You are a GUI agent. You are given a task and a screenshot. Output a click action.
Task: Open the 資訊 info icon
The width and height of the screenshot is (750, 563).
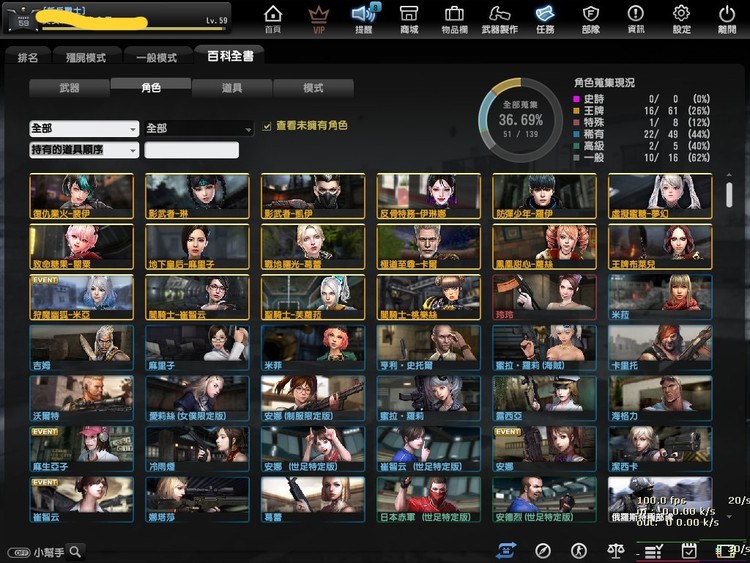pyautogui.click(x=636, y=19)
